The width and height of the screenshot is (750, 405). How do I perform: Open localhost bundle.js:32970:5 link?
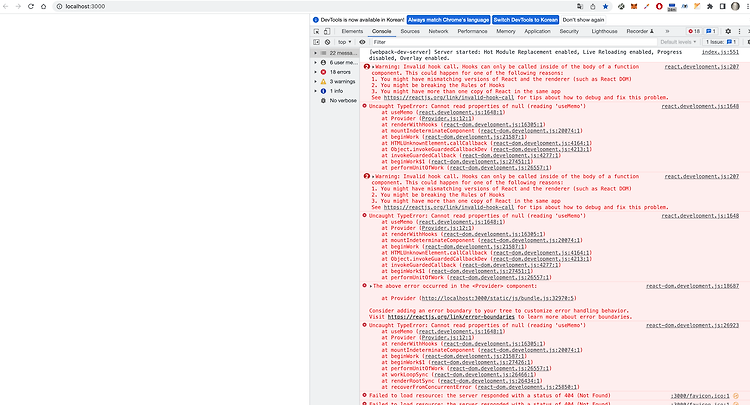point(498,298)
